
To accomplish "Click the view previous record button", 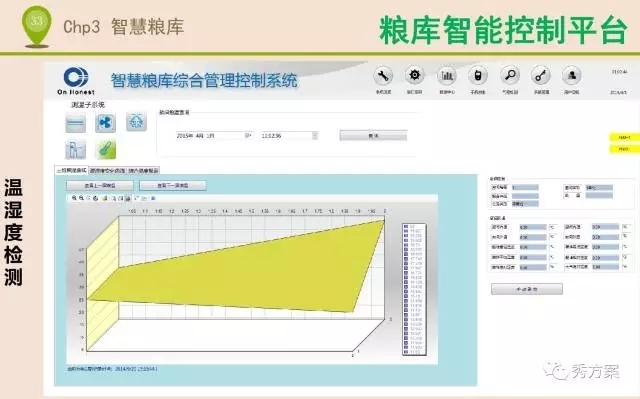I will click(100, 186).
